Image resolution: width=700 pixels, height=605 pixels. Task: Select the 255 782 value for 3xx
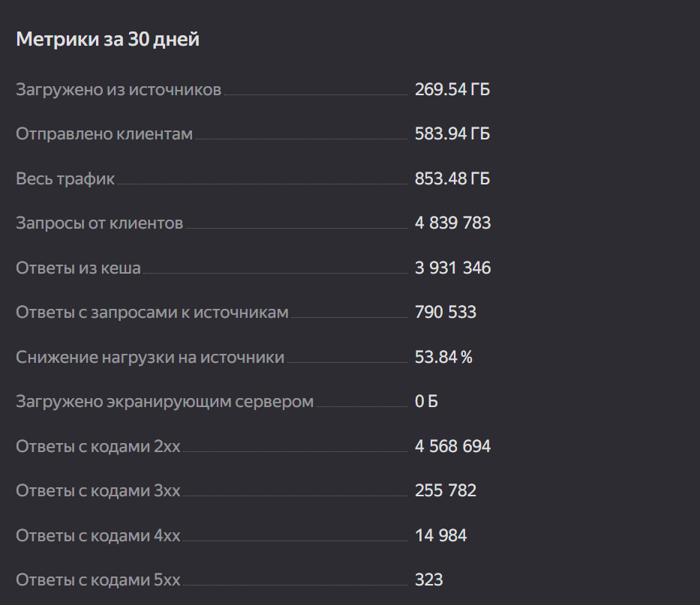click(445, 491)
